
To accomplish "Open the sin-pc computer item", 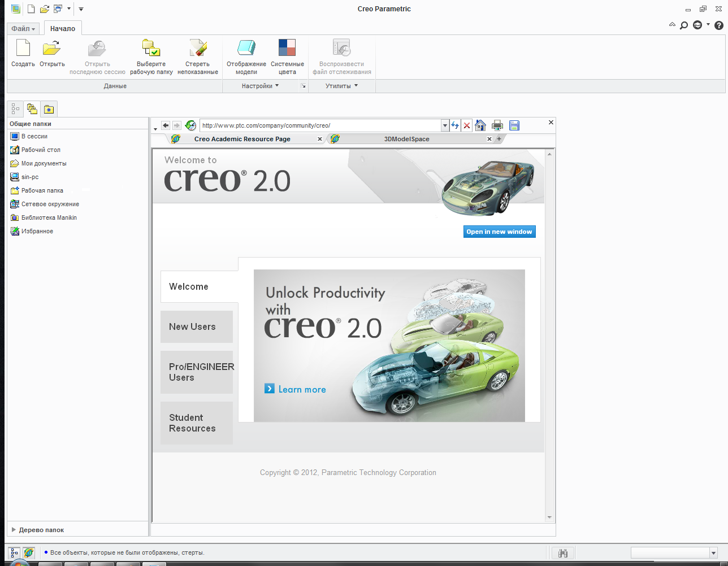I will tap(24, 177).
